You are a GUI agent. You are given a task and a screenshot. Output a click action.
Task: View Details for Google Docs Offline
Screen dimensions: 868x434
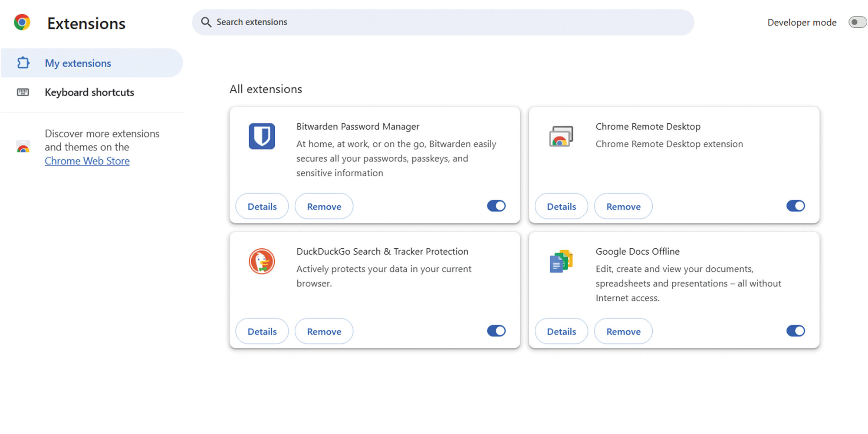[561, 332]
